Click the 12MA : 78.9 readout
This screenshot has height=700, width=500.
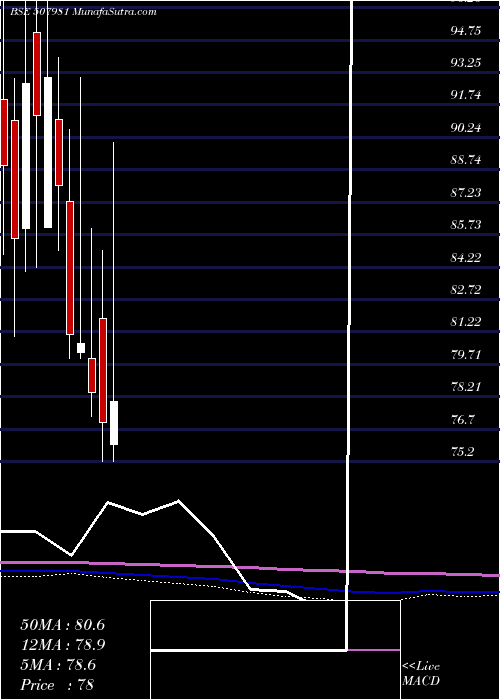pyautogui.click(x=62, y=645)
